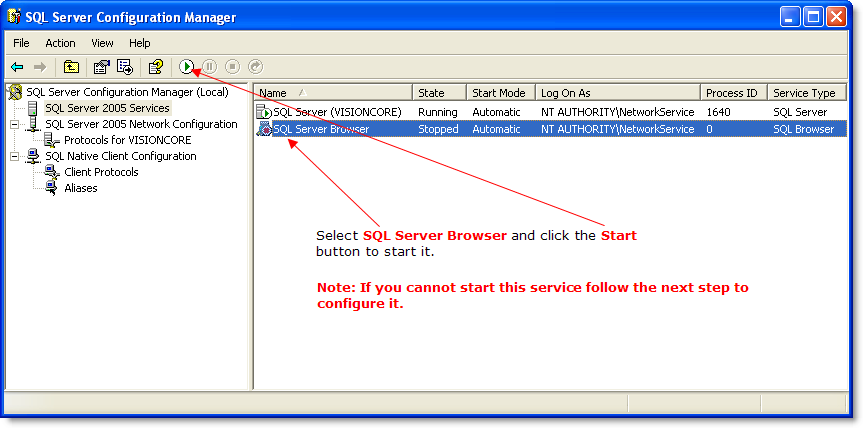Open the Help menu
This screenshot has width=863, height=428.
140,43
